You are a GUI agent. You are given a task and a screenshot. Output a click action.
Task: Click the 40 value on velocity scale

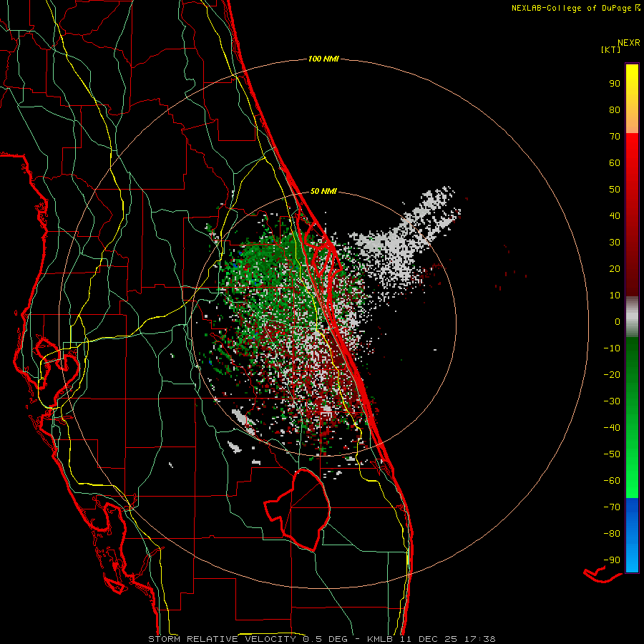coord(615,215)
